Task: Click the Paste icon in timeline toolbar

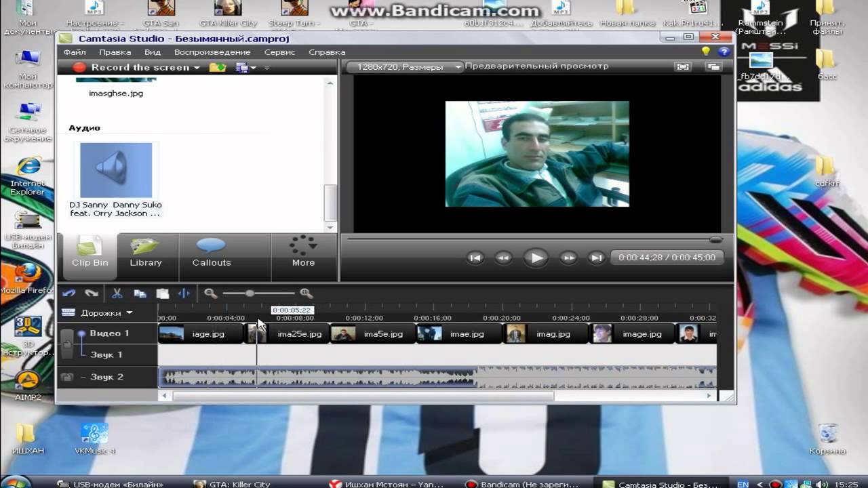Action: 163,293
